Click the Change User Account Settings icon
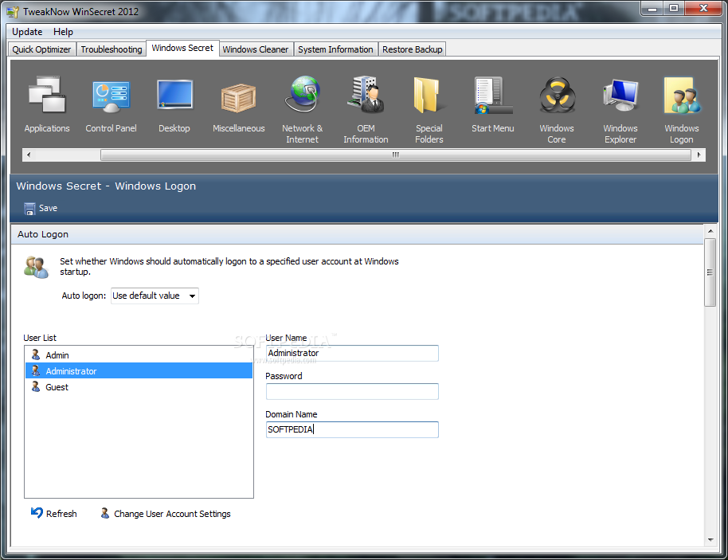Viewport: 728px width, 560px height. tap(105, 513)
